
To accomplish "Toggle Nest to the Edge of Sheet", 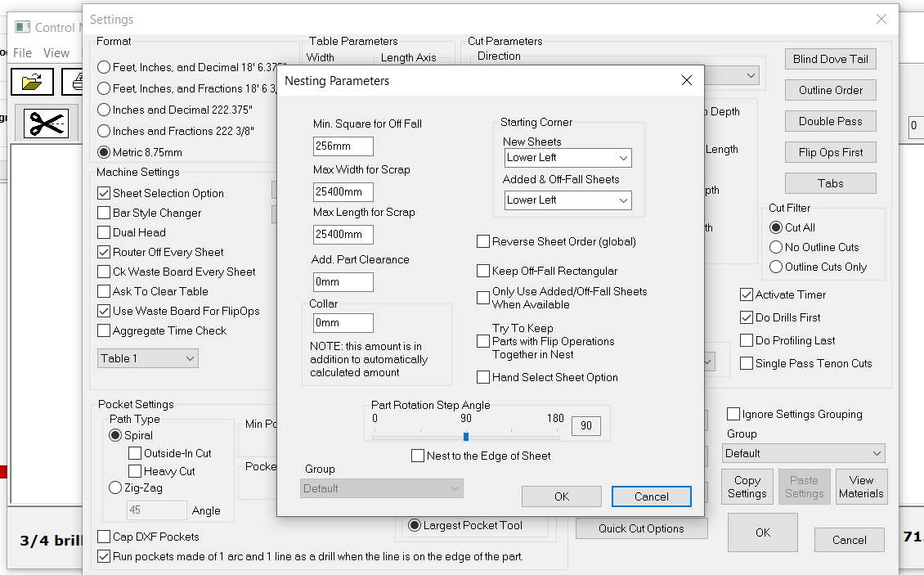I will (x=418, y=456).
